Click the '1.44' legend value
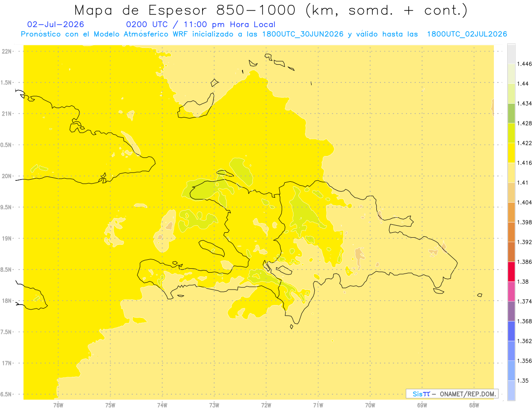This screenshot has height=411, width=532. 523,84
